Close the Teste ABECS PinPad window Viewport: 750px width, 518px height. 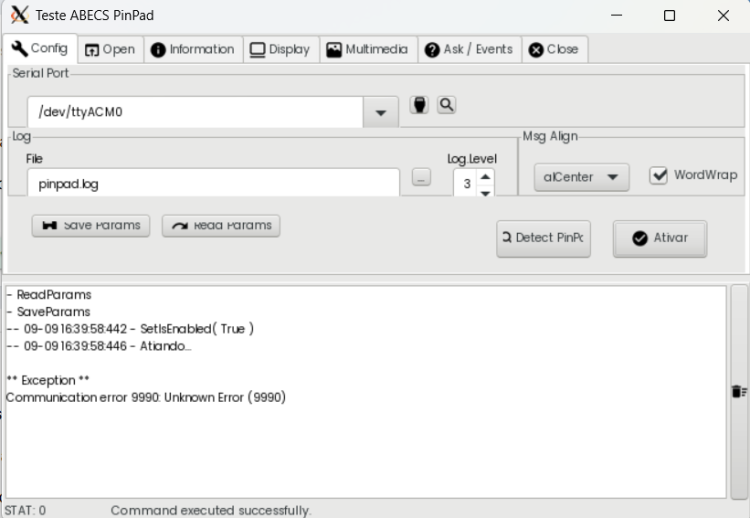[723, 15]
